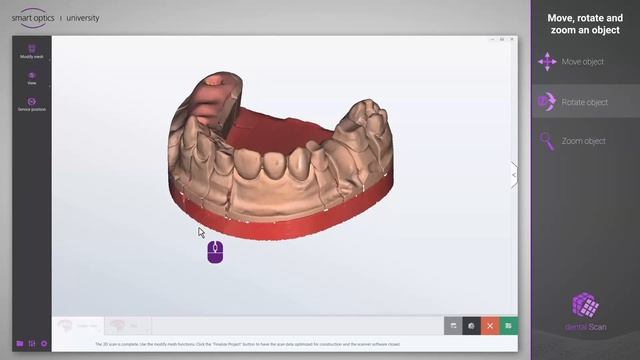Viewport: 640px width, 360px height.
Task: Expand the View submenu arrow
Action: pyautogui.click(x=49, y=86)
